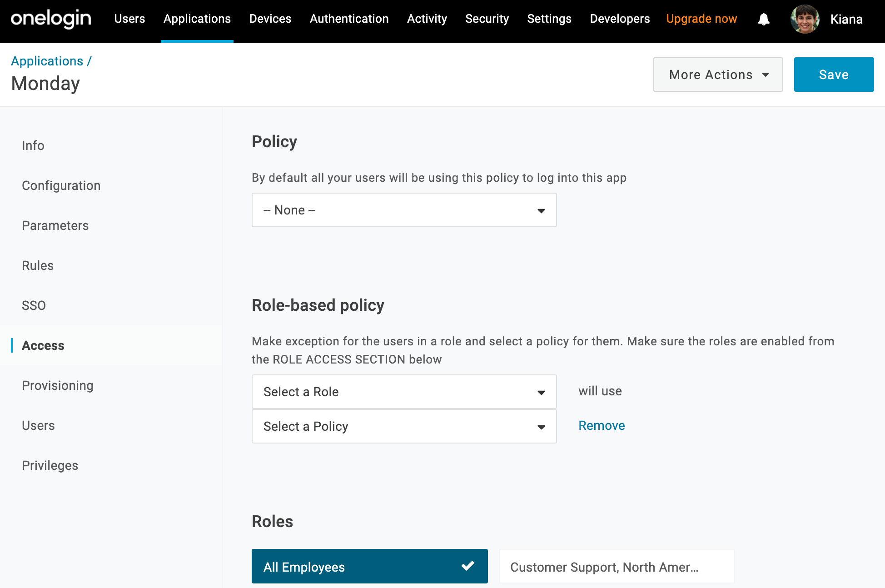The height and width of the screenshot is (588, 885).
Task: Open the Developers menu
Action: point(620,19)
